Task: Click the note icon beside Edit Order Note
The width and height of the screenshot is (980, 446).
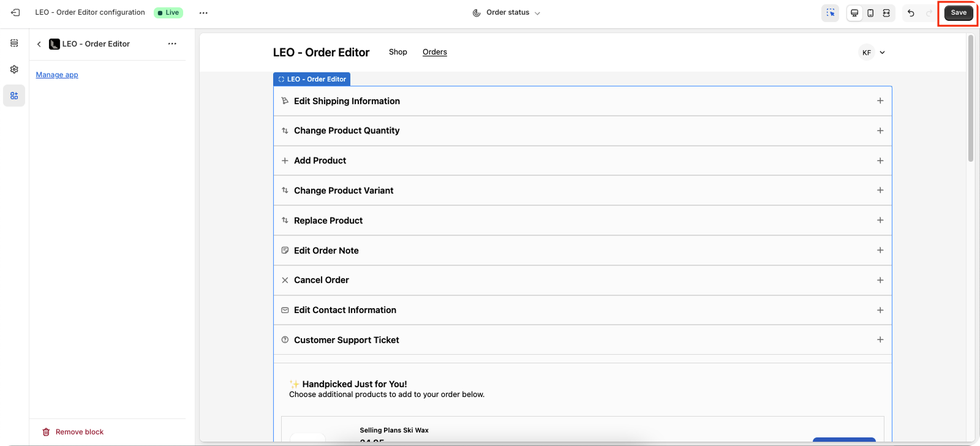Action: coord(285,251)
